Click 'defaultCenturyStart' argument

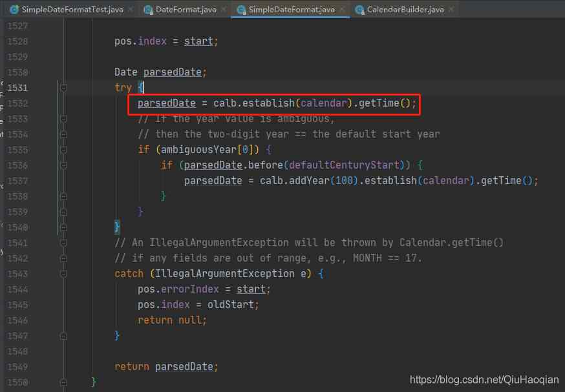click(x=344, y=165)
